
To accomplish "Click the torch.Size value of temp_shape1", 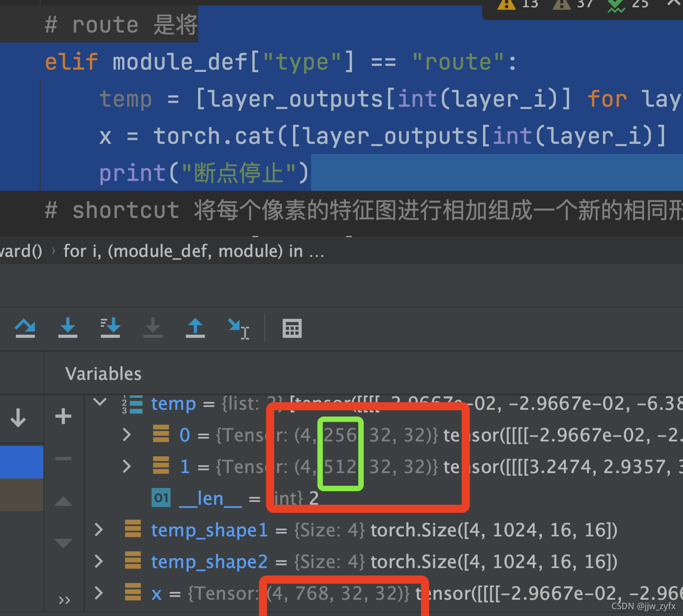I will point(494,530).
